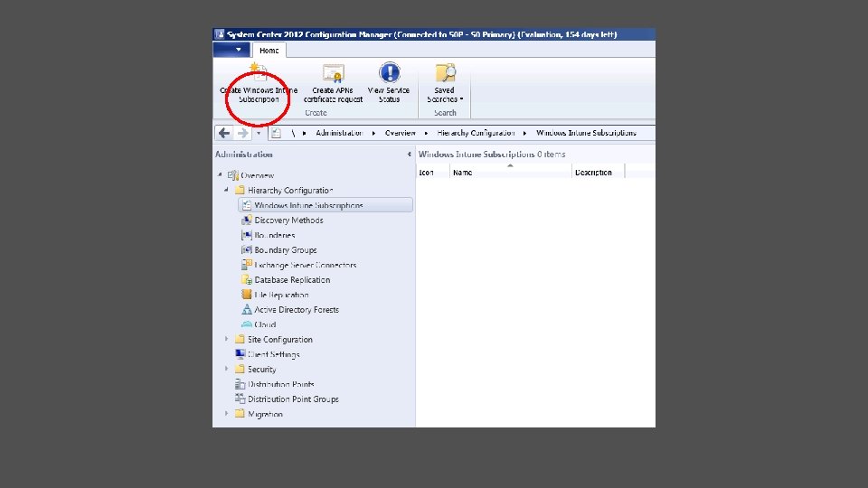Click Migration folder icon
Screen dimensions: 868x488
tap(240, 413)
